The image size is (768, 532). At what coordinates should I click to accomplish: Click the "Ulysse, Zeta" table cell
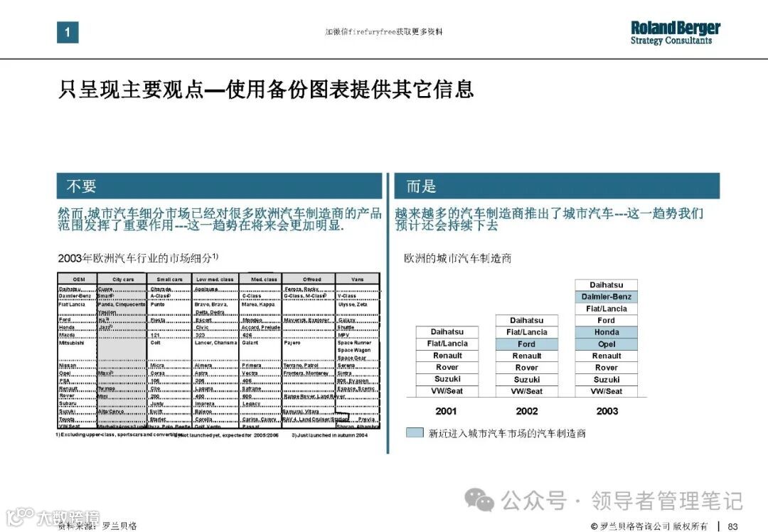[353, 304]
